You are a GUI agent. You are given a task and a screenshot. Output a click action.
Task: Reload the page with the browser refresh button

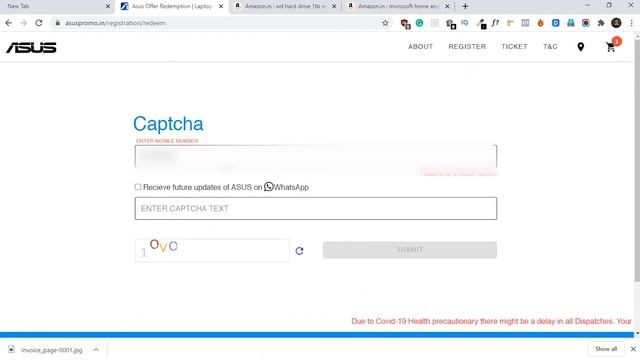39,23
